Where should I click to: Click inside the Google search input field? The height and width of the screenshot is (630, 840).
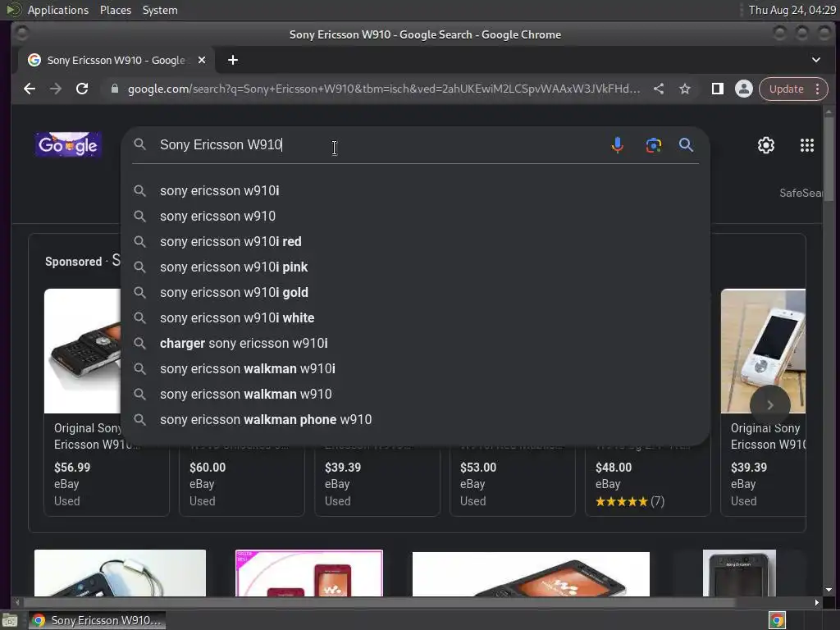(381, 144)
